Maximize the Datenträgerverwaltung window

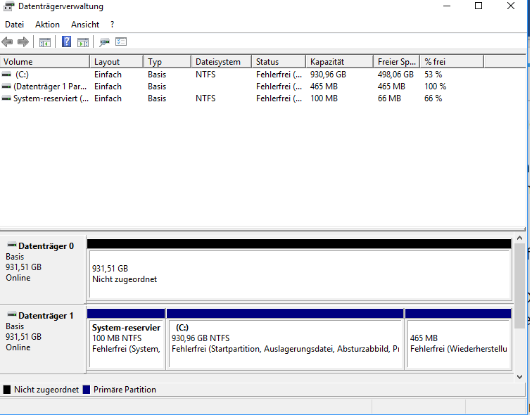[479, 6]
